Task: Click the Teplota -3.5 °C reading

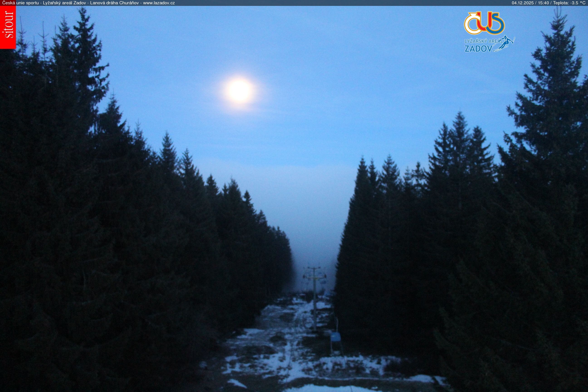Action: tap(569, 3)
